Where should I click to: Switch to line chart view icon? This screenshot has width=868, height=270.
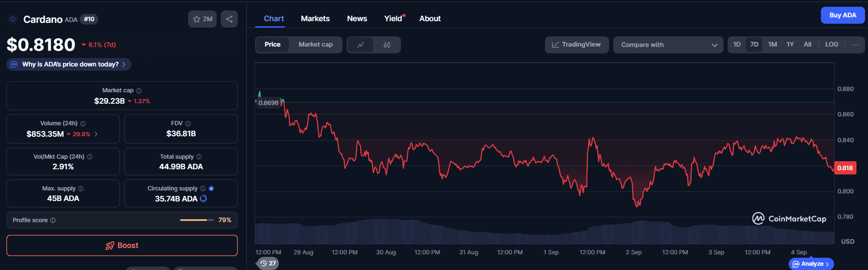point(361,45)
